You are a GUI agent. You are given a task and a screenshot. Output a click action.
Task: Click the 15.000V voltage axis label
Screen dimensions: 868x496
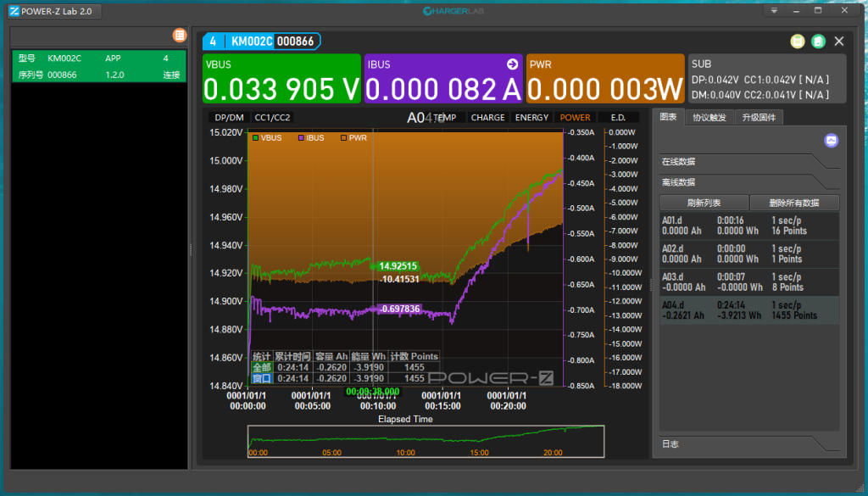click(x=225, y=160)
